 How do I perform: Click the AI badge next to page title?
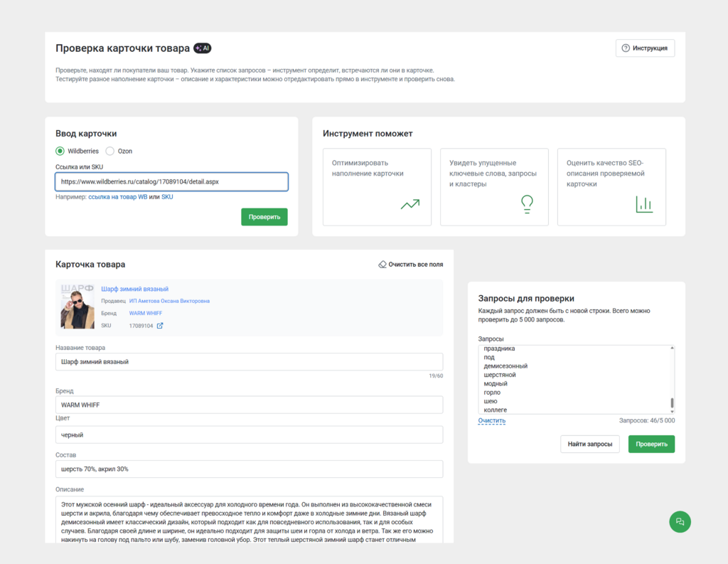(203, 48)
